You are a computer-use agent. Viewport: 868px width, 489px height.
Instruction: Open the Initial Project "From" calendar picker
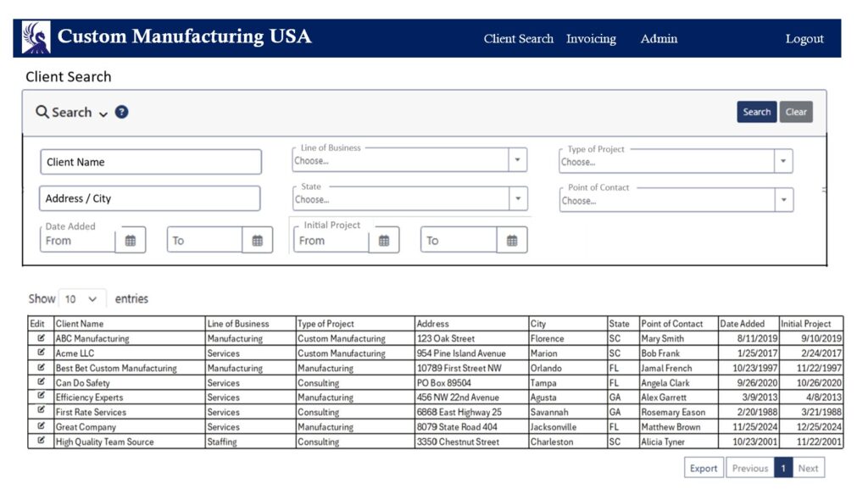[x=386, y=240]
